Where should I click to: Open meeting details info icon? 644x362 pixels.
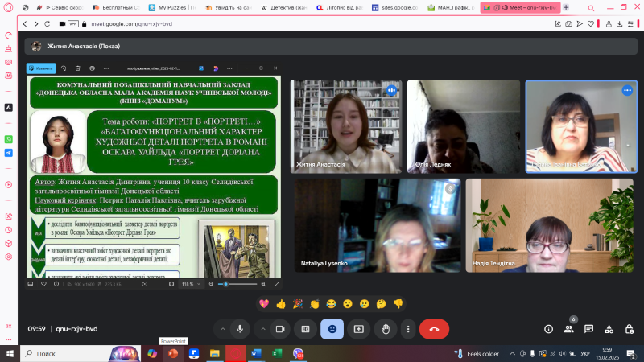point(548,328)
